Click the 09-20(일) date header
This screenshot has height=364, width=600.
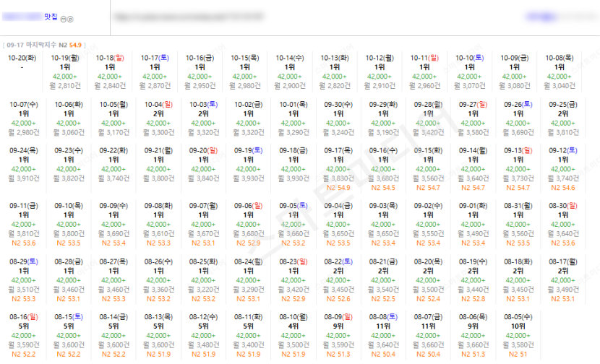204,151
